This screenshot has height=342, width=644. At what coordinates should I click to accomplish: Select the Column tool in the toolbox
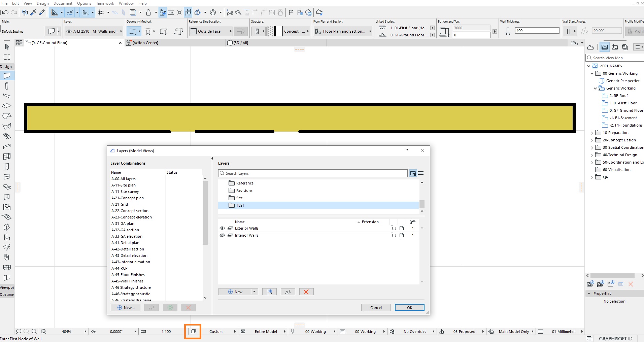(x=7, y=86)
